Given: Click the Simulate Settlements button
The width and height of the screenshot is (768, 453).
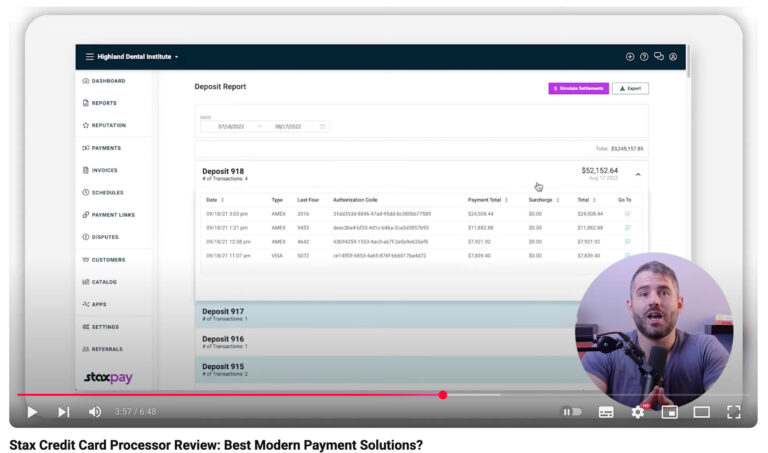Looking at the screenshot, I should (x=578, y=89).
